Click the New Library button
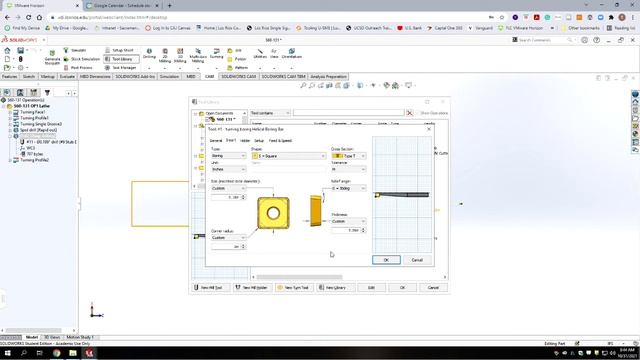The width and height of the screenshot is (640, 360). (336, 288)
